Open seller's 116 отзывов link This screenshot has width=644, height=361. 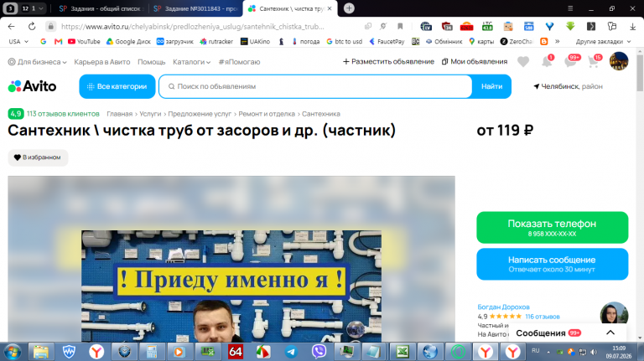click(543, 317)
